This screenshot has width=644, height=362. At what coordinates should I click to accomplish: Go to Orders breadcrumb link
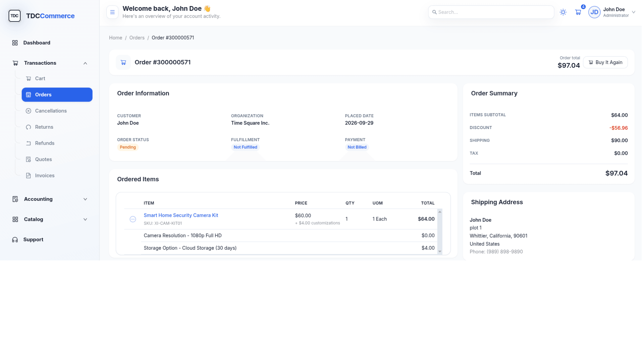point(137,38)
